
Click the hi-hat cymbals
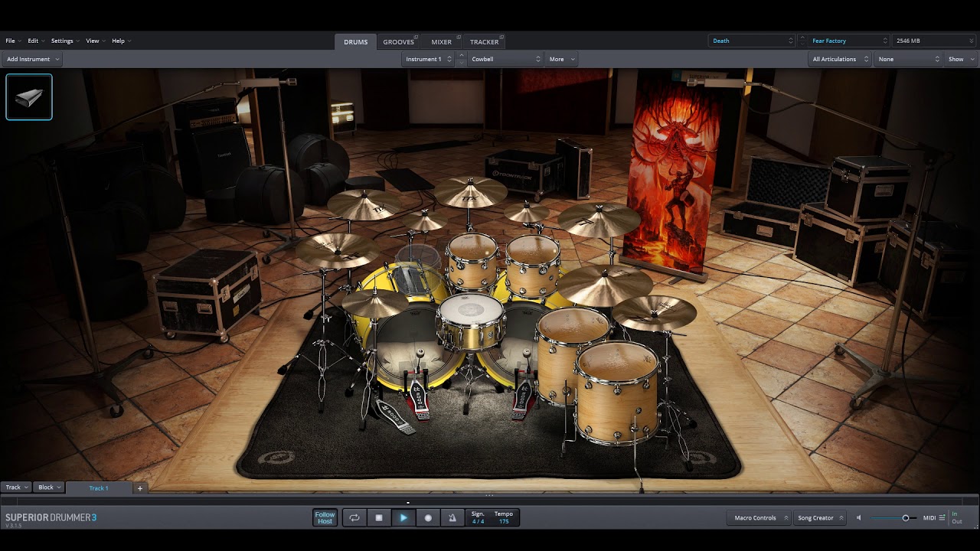[x=375, y=303]
